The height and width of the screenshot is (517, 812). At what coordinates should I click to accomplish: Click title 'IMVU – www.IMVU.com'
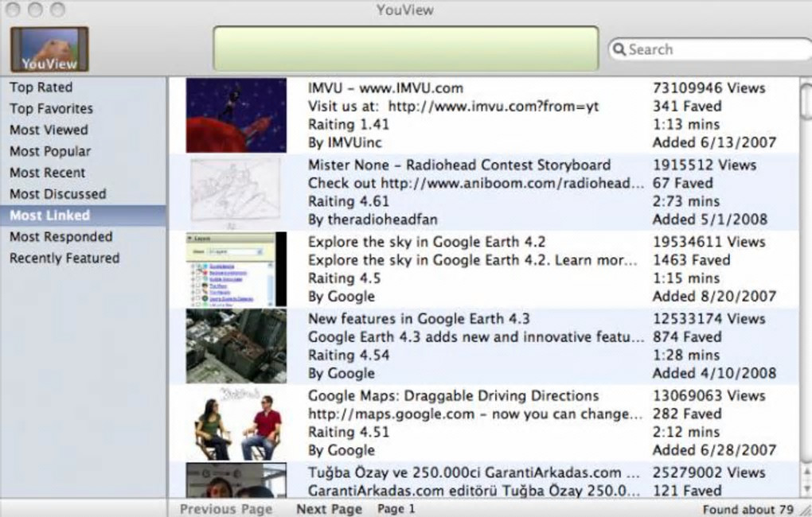385,88
